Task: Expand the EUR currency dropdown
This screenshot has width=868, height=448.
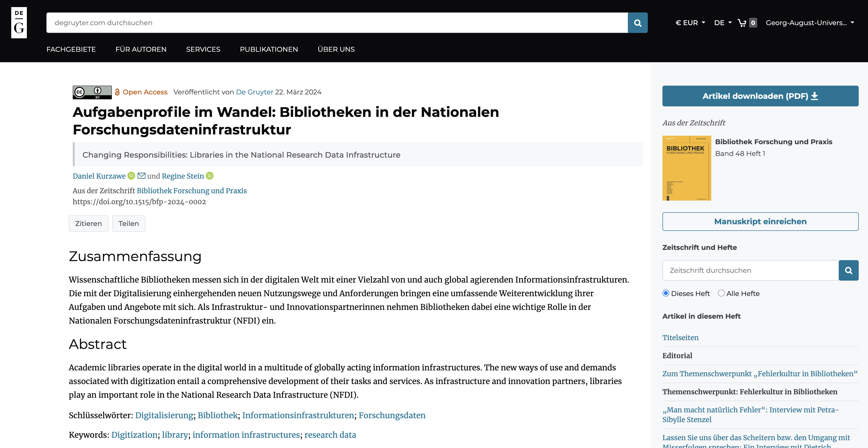Action: click(x=691, y=22)
